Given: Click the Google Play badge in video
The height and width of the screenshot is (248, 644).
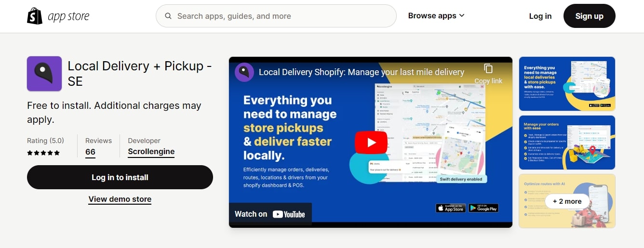Looking at the screenshot, I should point(483,208).
